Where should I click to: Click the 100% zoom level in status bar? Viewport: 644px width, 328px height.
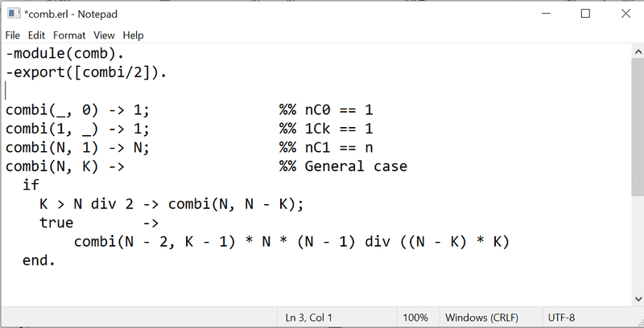point(415,318)
